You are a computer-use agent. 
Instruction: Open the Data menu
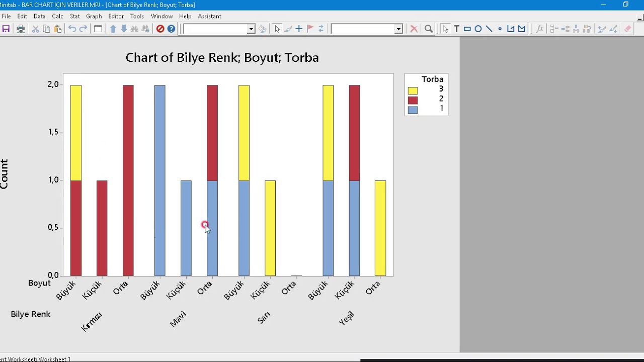tap(39, 16)
